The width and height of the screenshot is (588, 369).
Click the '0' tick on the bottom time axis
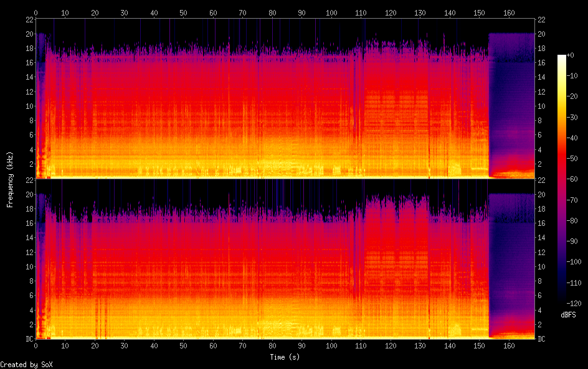36,346
